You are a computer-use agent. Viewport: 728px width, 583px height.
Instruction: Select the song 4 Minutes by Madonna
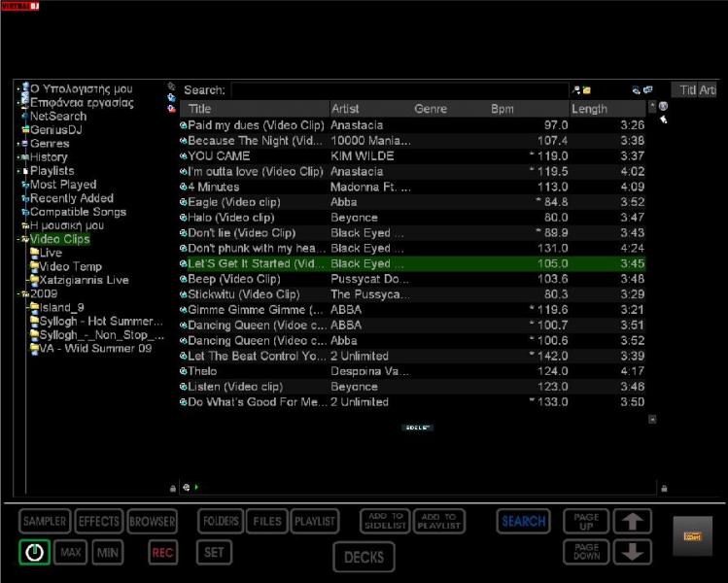[x=412, y=188]
